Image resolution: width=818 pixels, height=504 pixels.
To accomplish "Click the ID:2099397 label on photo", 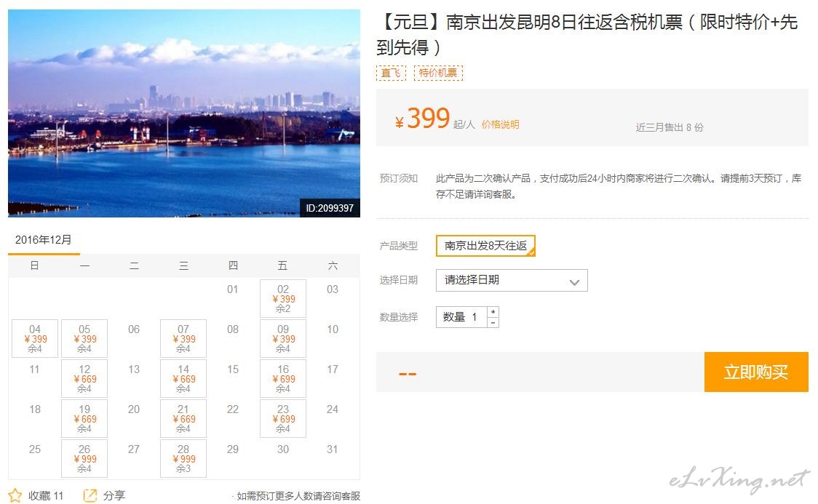I will pyautogui.click(x=330, y=208).
